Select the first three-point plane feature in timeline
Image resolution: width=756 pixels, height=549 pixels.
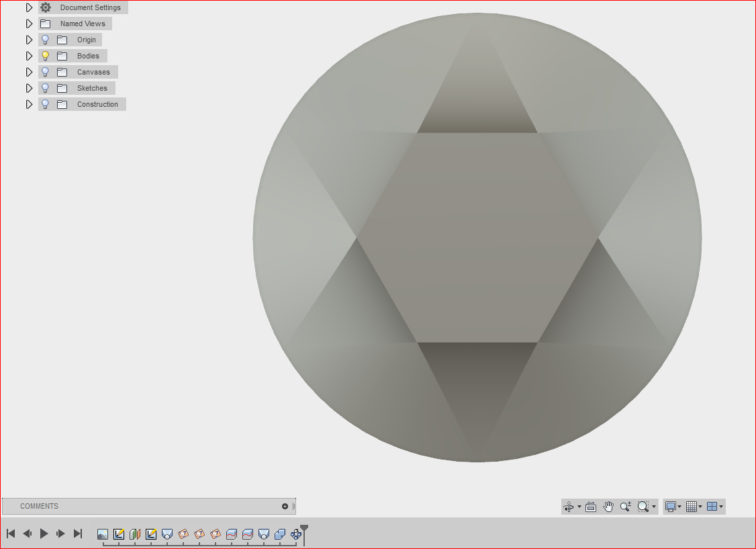[183, 534]
